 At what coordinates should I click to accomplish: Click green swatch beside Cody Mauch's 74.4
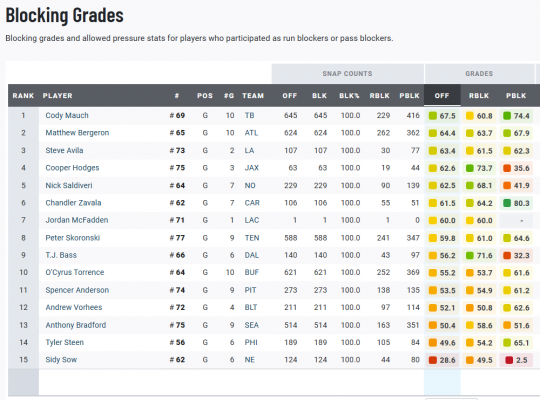click(x=507, y=116)
